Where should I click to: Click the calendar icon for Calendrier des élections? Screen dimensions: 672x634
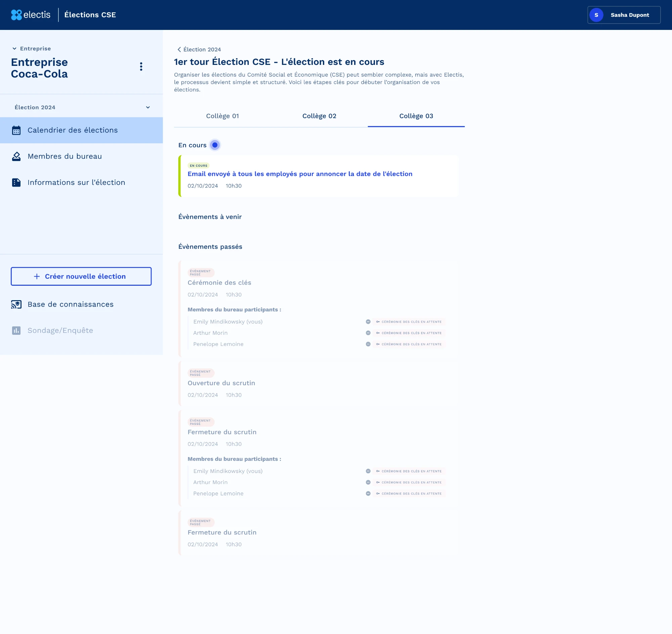tap(16, 130)
